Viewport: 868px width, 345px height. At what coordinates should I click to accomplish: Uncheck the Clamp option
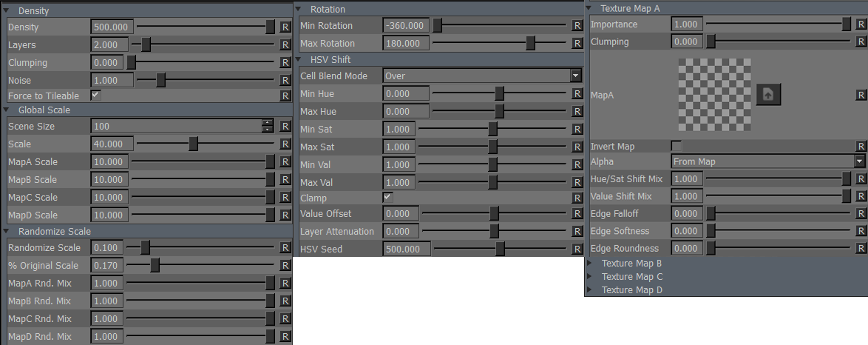tap(387, 198)
